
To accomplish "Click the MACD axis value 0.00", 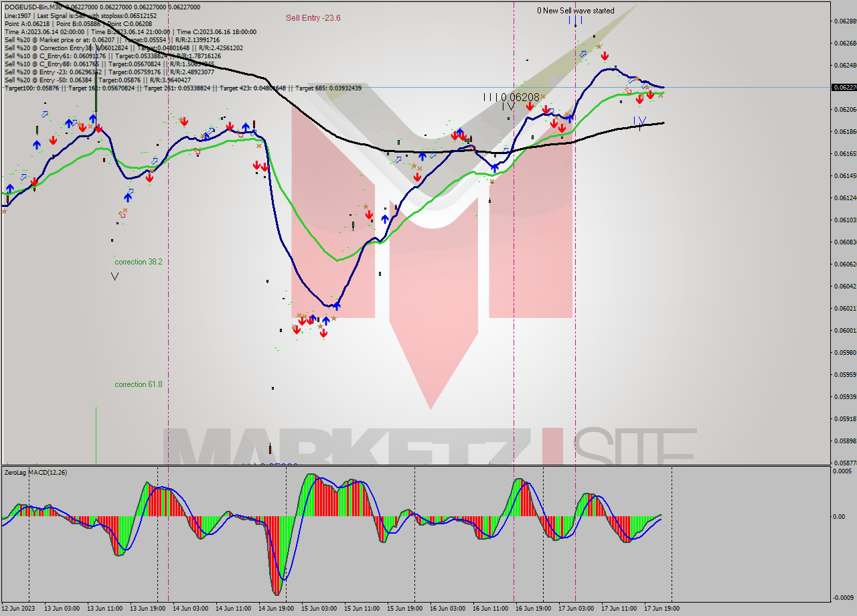I will 838,516.
